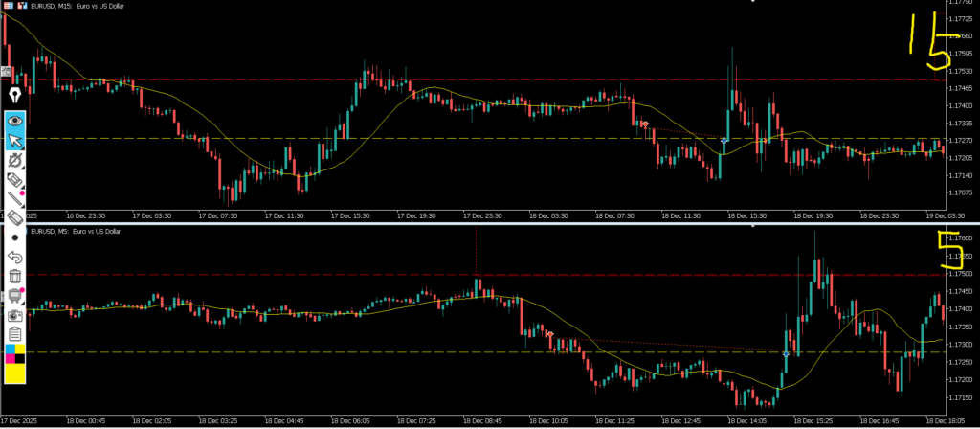This screenshot has width=980, height=429.
Task: Open the multicolor palette swatch
Action: pos(15,353)
